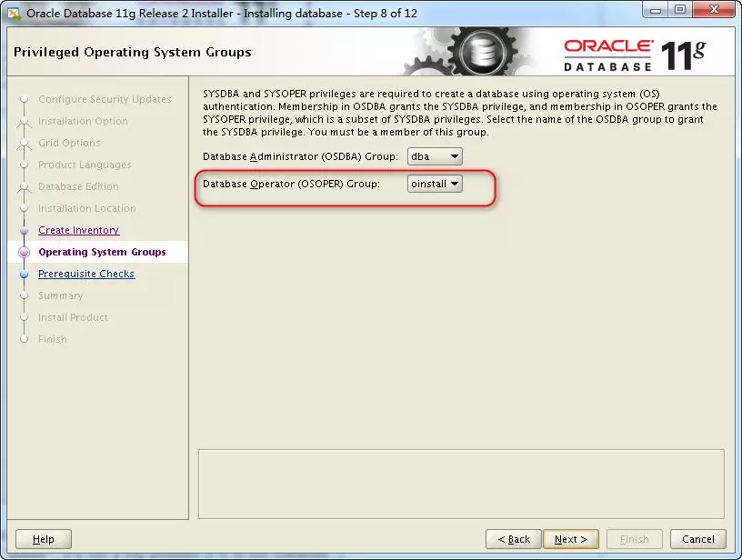This screenshot has height=560, width=742.
Task: Click the empty message area at the bottom
Action: (x=461, y=484)
